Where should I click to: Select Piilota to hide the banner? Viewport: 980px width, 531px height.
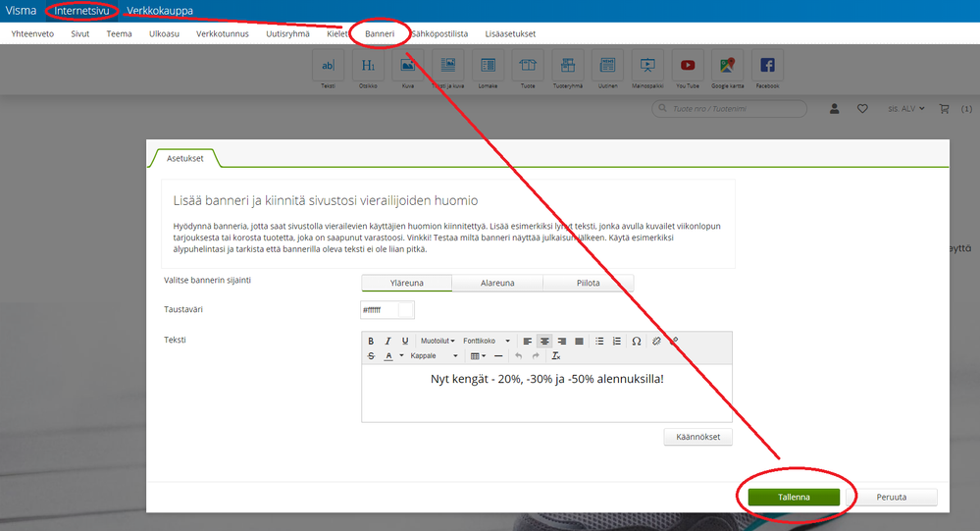pos(589,283)
